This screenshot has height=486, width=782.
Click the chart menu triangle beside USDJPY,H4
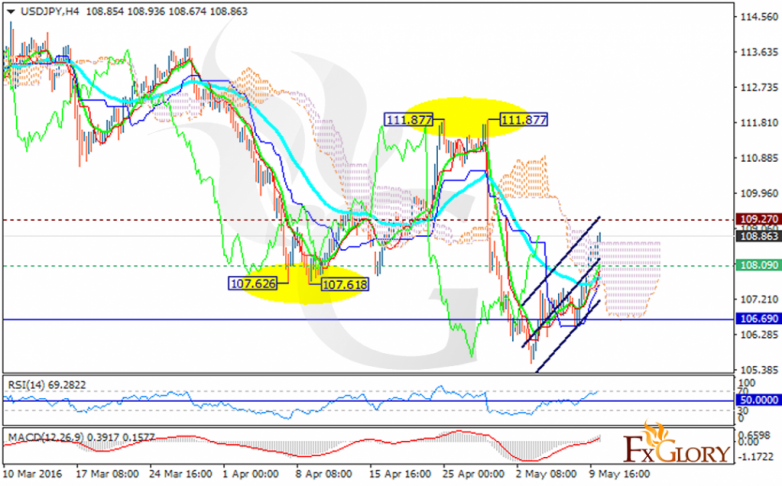pos(10,11)
